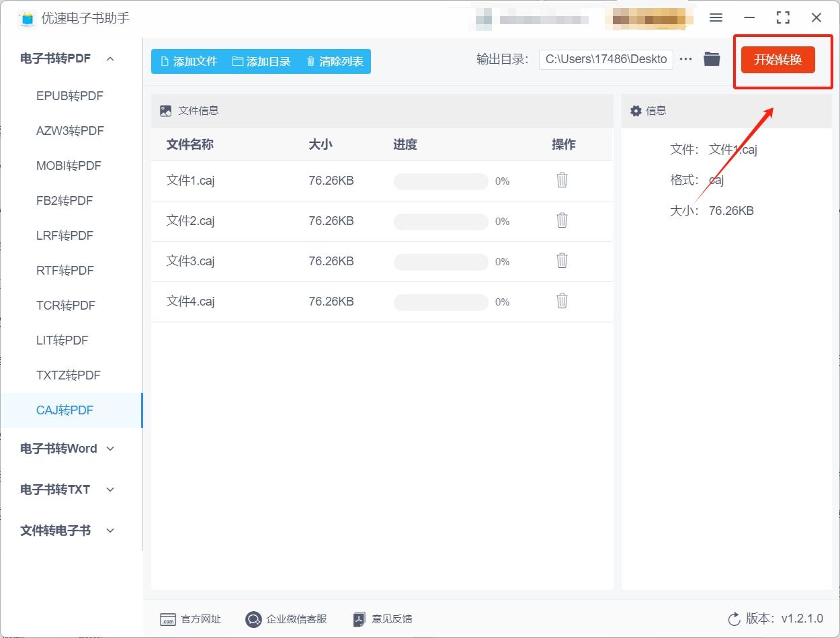
Task: Contact 企业微信客服 support
Action: point(286,619)
